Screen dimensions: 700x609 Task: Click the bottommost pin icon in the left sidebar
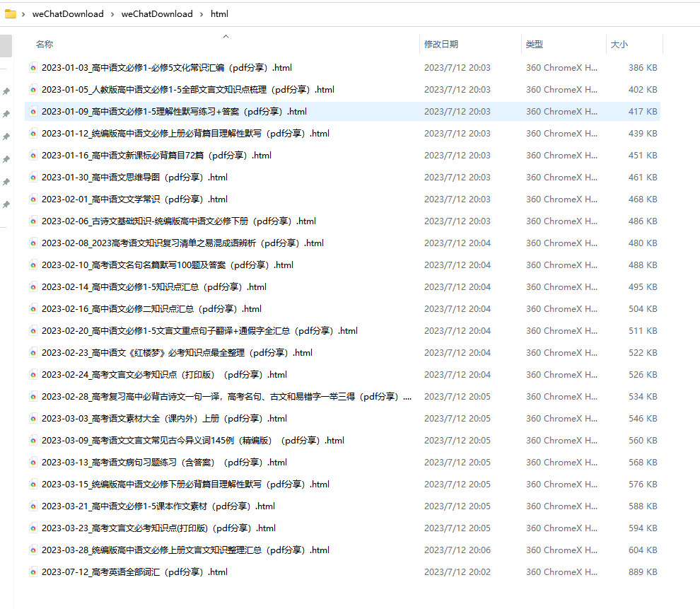tap(6, 204)
